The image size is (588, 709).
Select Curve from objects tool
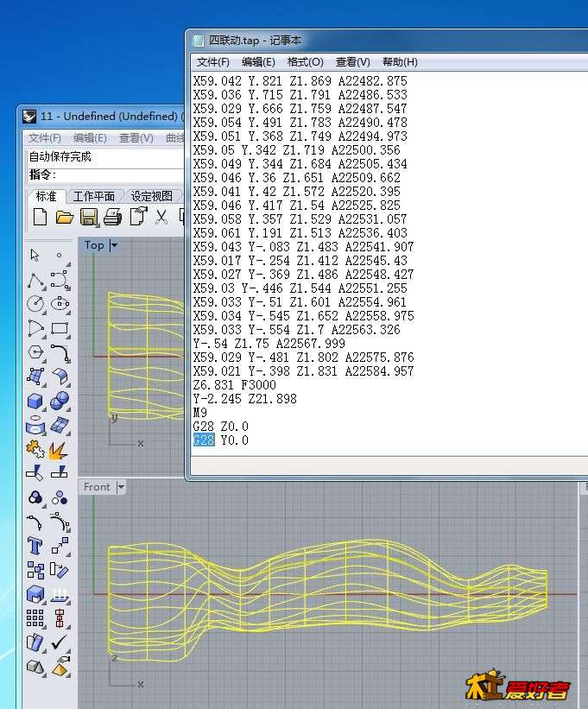[x=35, y=425]
